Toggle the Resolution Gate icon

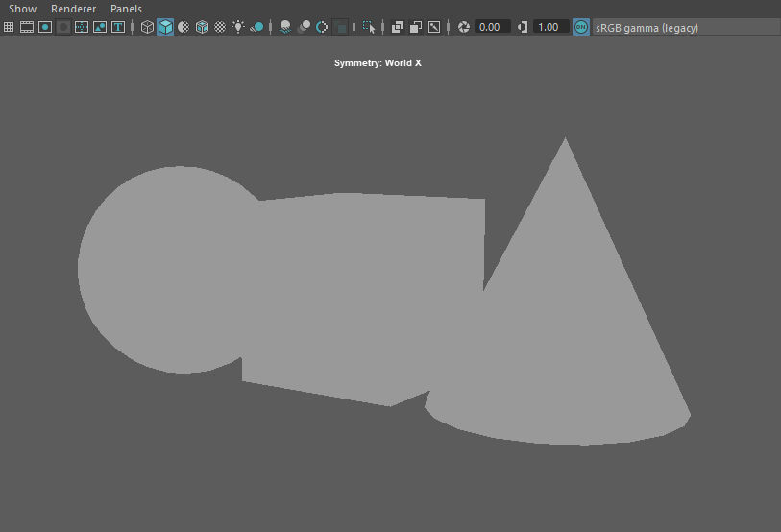coord(45,27)
